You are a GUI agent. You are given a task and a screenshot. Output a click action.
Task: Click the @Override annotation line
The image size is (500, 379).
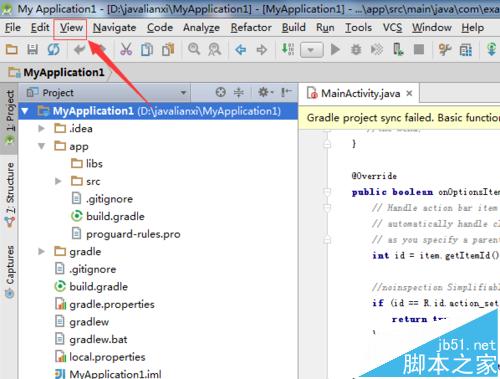tap(374, 176)
